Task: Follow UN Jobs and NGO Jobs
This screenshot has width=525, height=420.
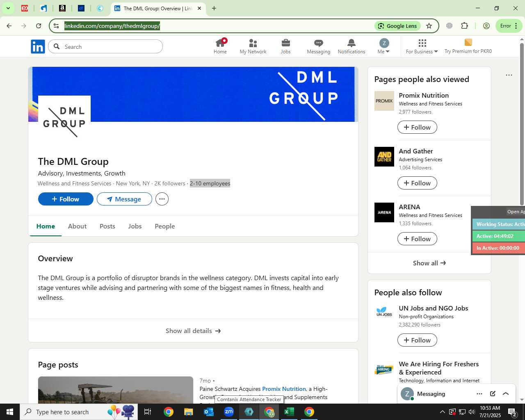Action: pyautogui.click(x=417, y=340)
